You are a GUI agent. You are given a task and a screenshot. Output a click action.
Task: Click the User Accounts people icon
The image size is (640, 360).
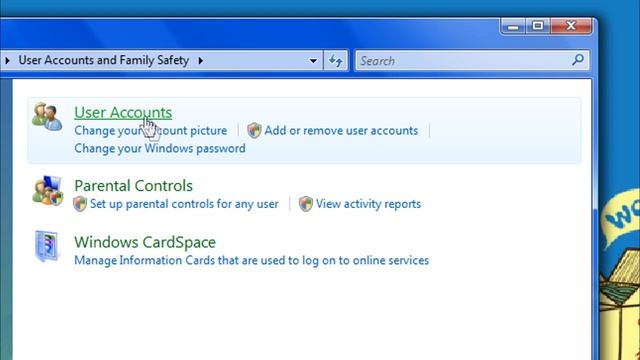point(47,117)
